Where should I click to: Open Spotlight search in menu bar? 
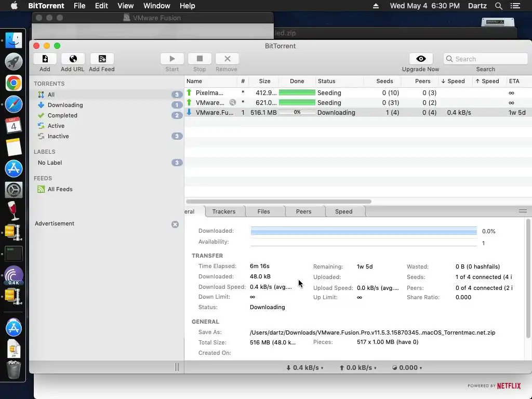click(498, 6)
